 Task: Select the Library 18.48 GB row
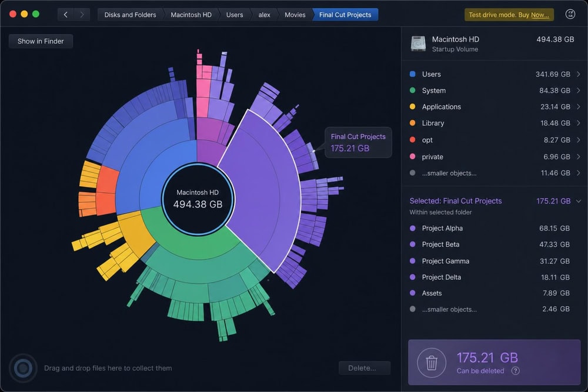click(495, 123)
